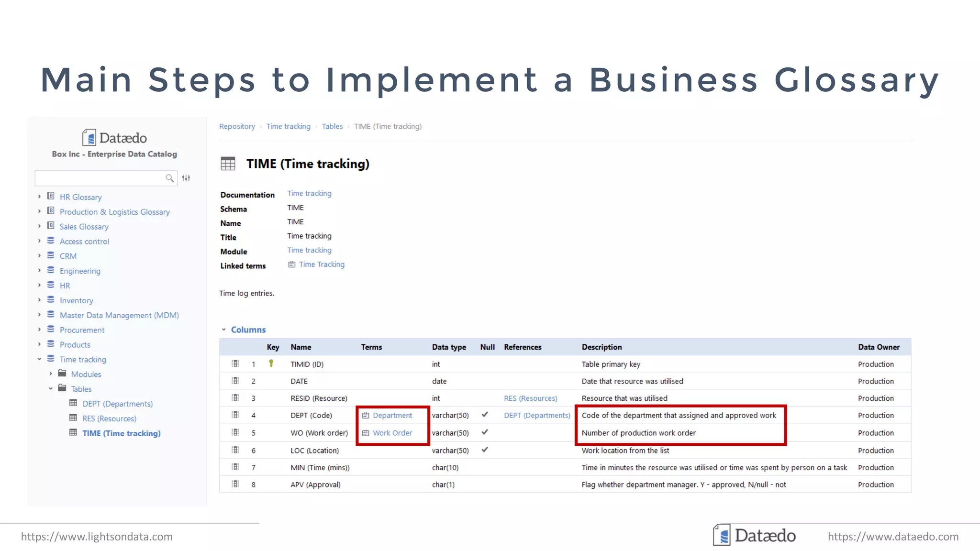
Task: Click the column icon in DATE row
Action: [235, 381]
